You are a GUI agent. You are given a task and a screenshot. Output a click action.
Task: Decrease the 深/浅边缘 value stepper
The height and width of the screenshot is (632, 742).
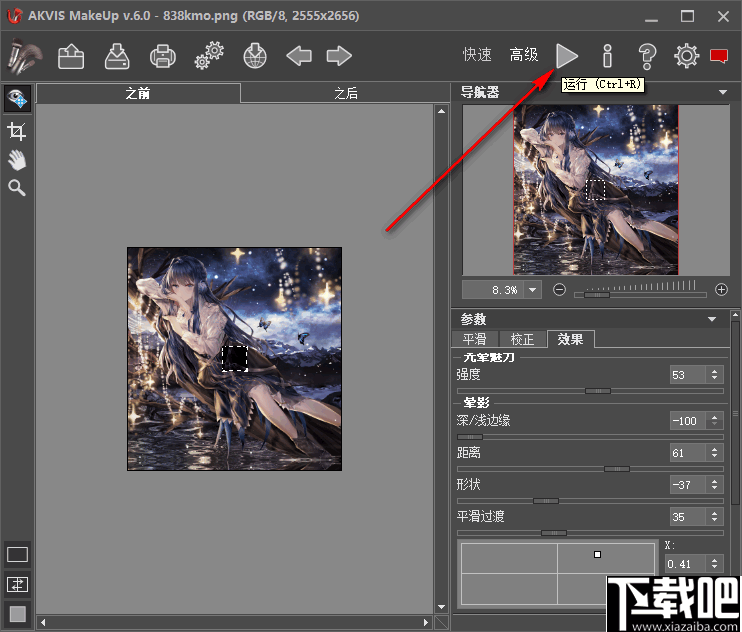coord(715,424)
